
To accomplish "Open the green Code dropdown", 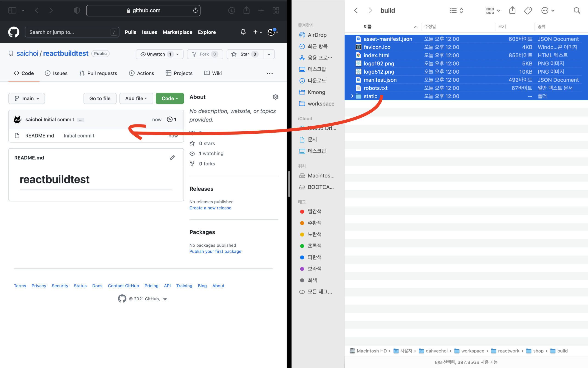I will (170, 98).
